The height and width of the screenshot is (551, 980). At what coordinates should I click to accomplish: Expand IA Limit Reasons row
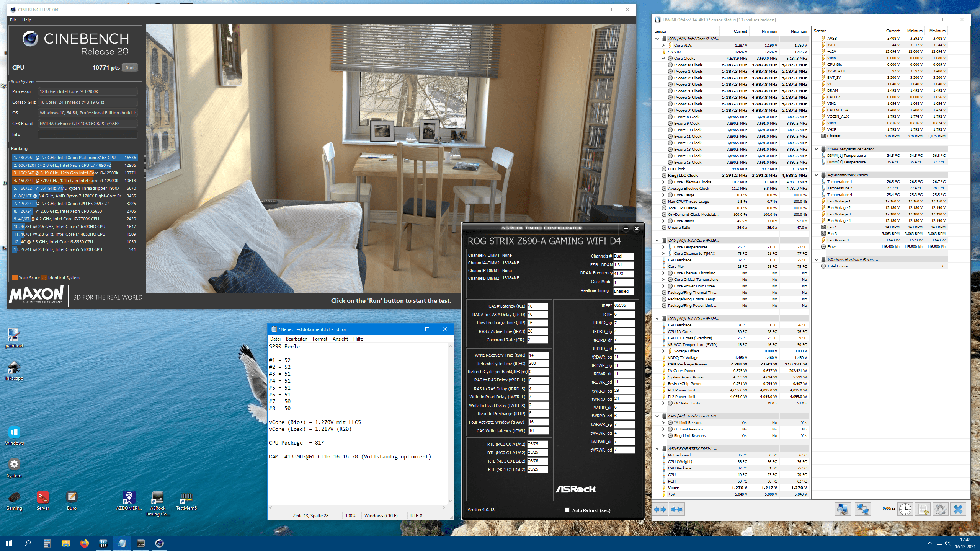point(663,422)
